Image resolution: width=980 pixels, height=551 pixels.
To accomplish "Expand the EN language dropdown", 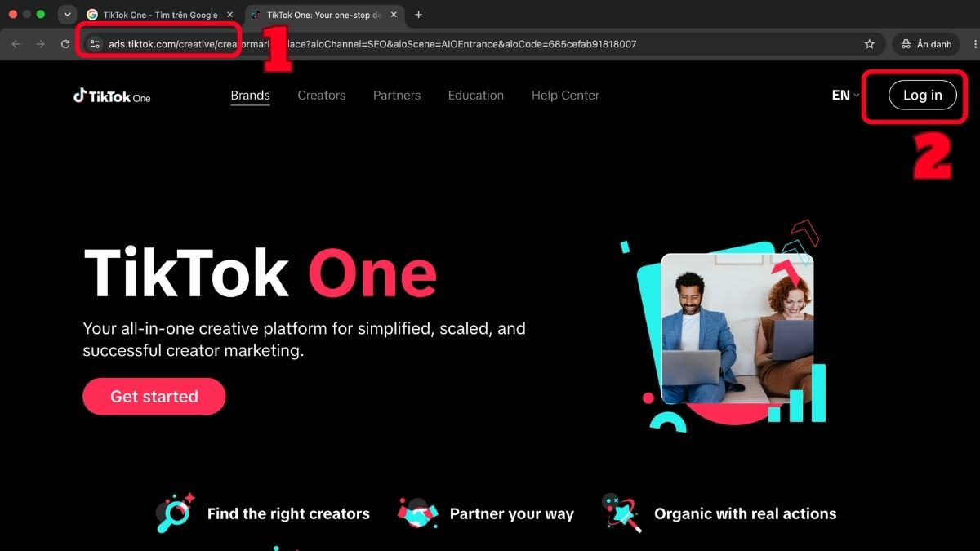I will (845, 96).
